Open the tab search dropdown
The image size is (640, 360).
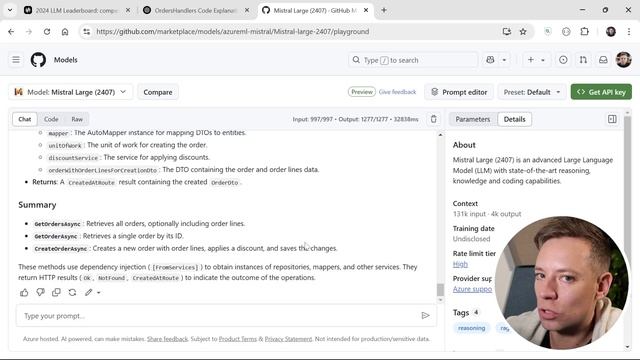click(x=10, y=10)
